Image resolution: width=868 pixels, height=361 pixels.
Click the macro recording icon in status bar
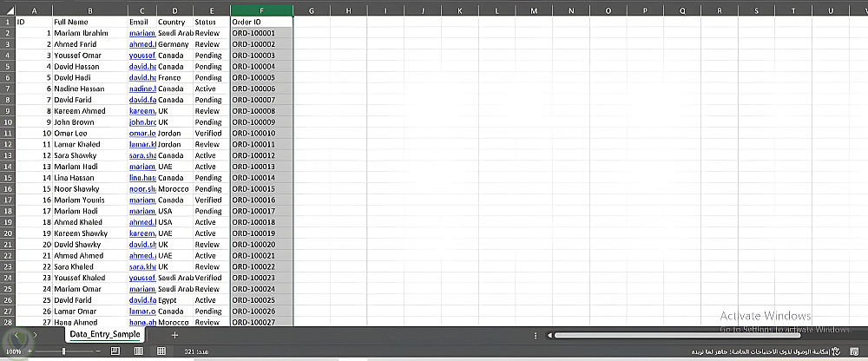[854, 351]
